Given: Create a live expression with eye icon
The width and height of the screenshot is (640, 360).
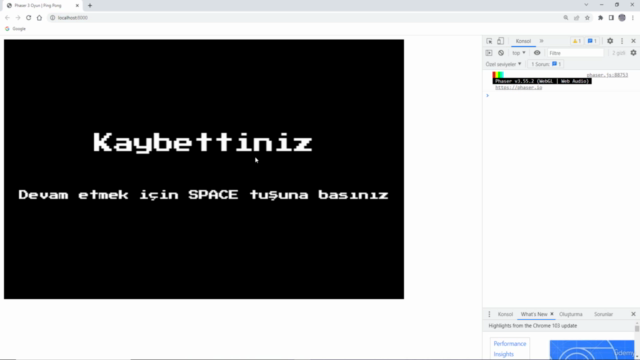Looking at the screenshot, I should (537, 53).
